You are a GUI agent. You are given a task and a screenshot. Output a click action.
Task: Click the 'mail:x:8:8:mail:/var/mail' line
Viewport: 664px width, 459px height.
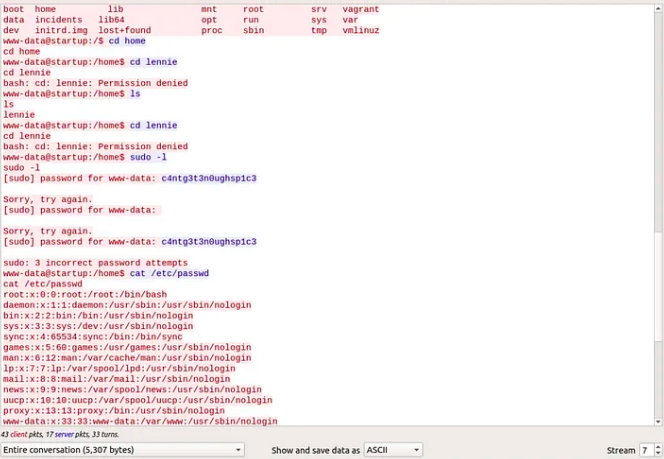tap(116, 379)
